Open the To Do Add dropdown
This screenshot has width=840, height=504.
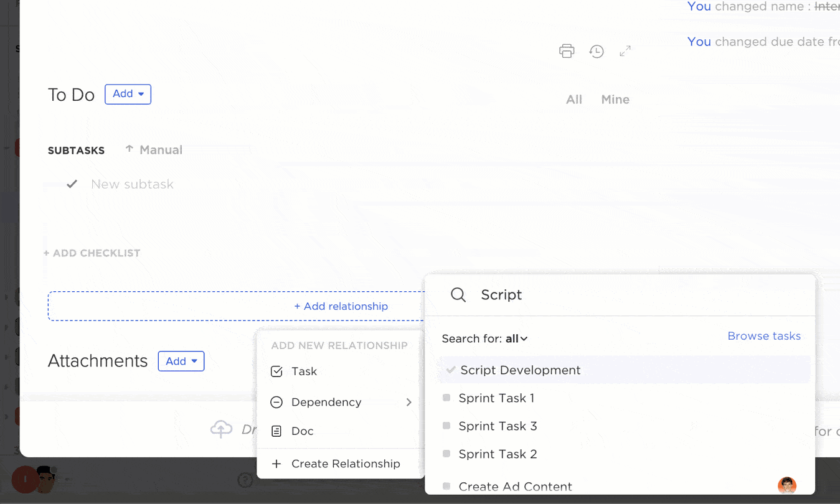[x=128, y=94]
